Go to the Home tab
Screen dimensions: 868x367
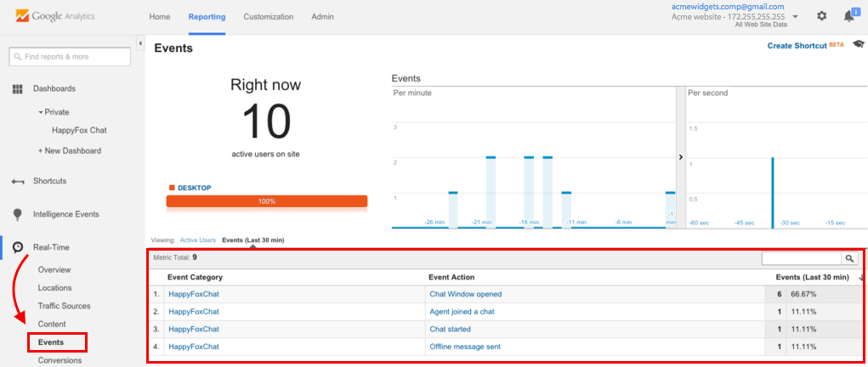tap(160, 17)
